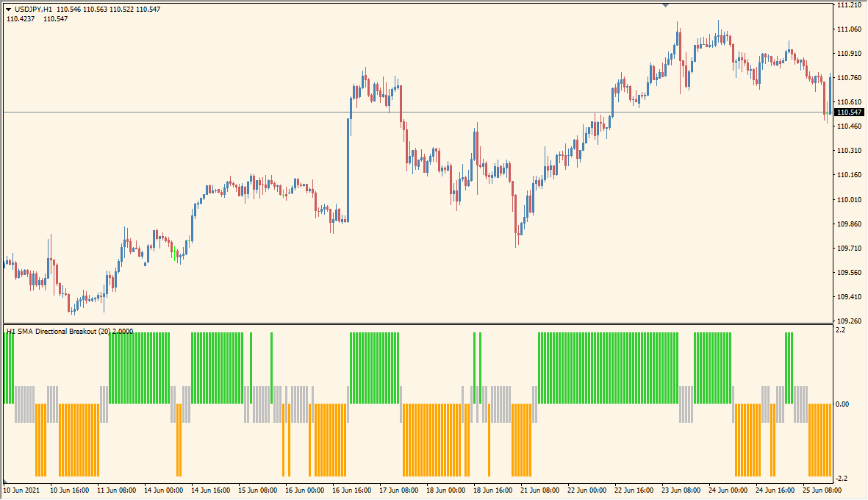Click the 109.560 price axis label
Image resolution: width=868 pixels, height=500 pixels.
(x=849, y=272)
